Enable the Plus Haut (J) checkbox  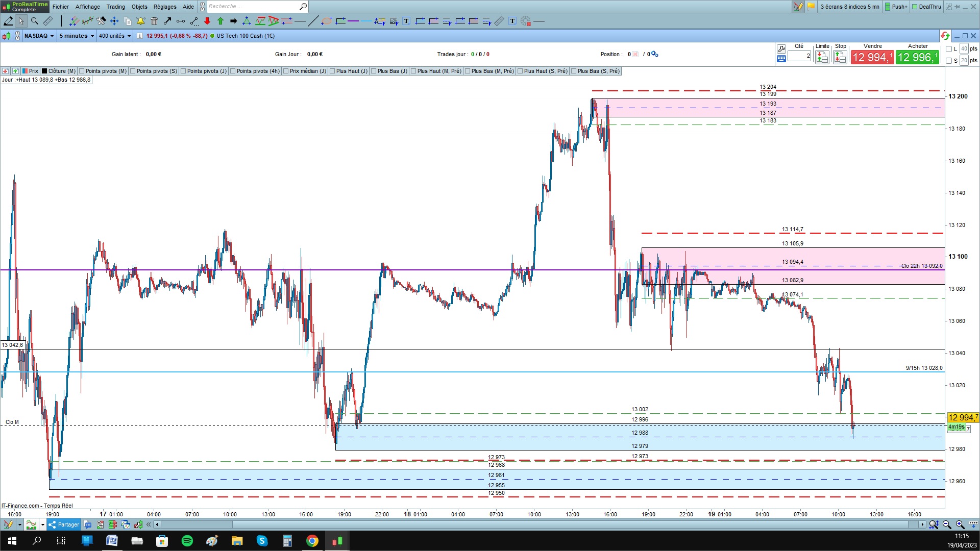click(332, 71)
